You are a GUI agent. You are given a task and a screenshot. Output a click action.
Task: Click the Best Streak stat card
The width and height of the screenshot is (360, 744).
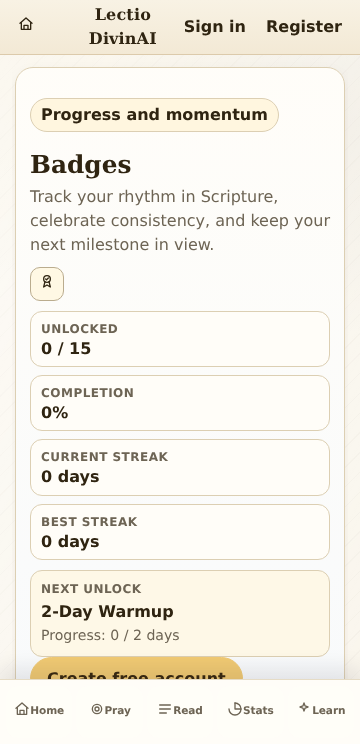180,532
